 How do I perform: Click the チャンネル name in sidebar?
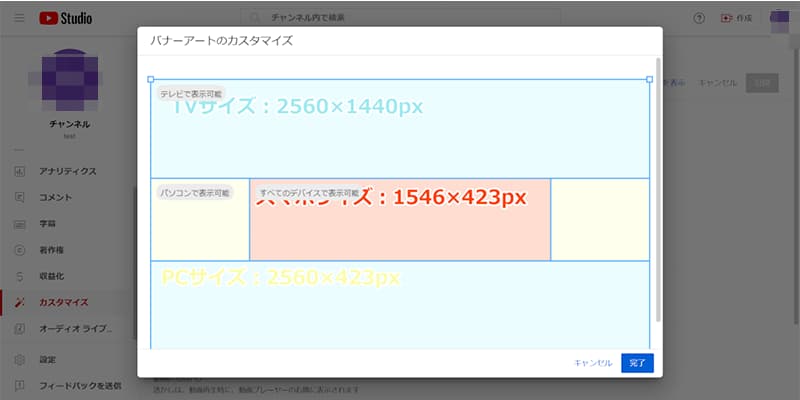point(69,124)
